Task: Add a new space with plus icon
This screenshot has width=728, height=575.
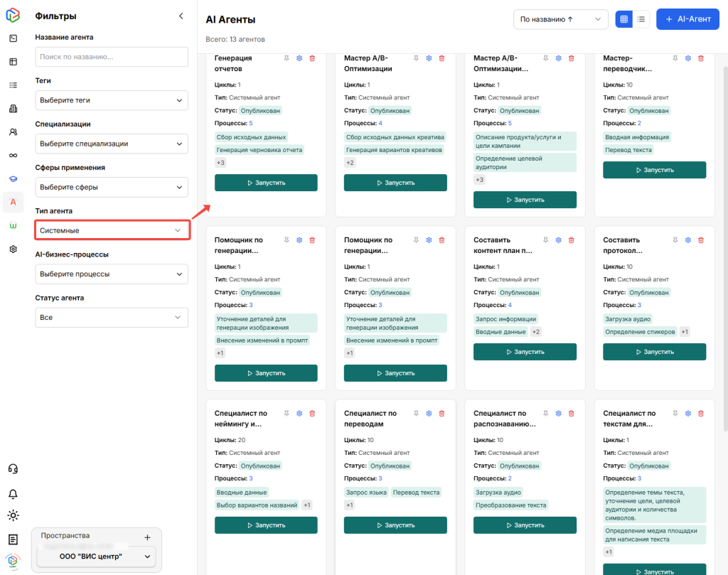Action: click(147, 538)
